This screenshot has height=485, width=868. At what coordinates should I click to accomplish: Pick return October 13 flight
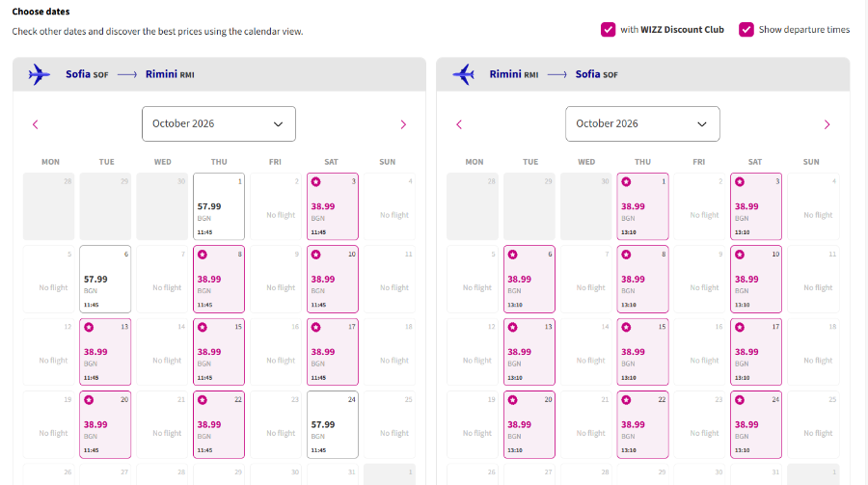tap(529, 352)
